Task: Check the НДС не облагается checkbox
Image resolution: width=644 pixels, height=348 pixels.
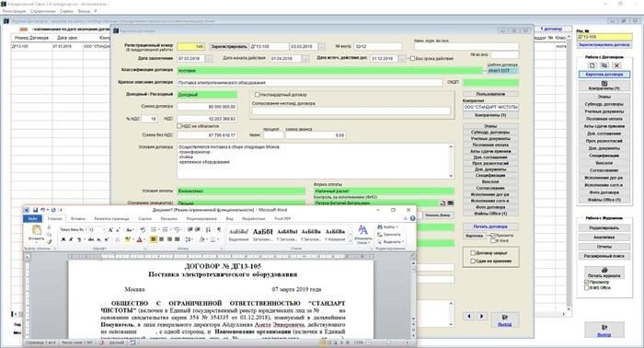Action: click(x=179, y=126)
